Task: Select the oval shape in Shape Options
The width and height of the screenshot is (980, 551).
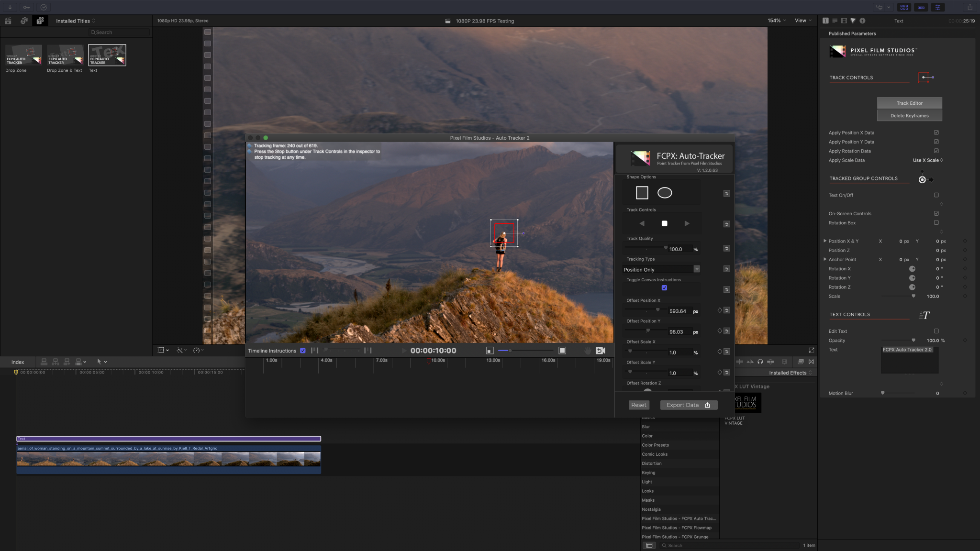Action: [x=665, y=193]
